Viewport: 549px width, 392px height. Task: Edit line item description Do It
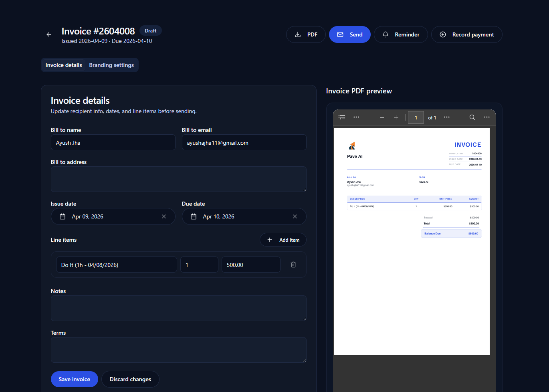pos(117,265)
